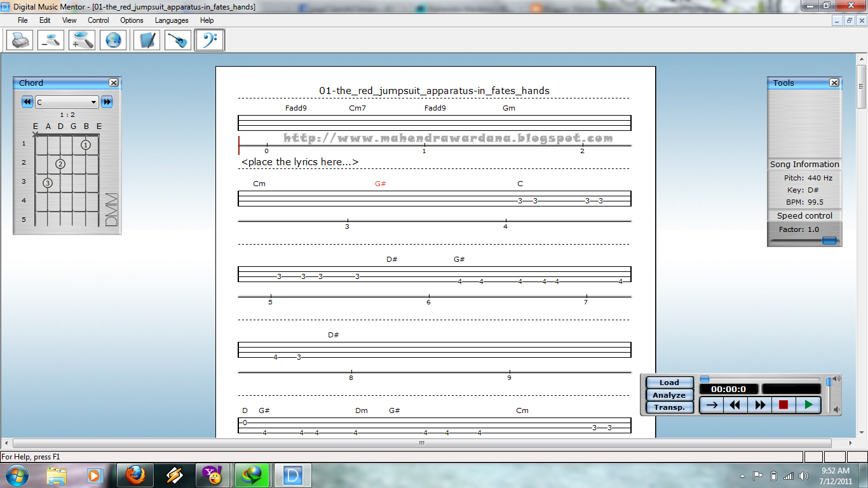Click the right arrow player button
The height and width of the screenshot is (488, 868).
712,405
